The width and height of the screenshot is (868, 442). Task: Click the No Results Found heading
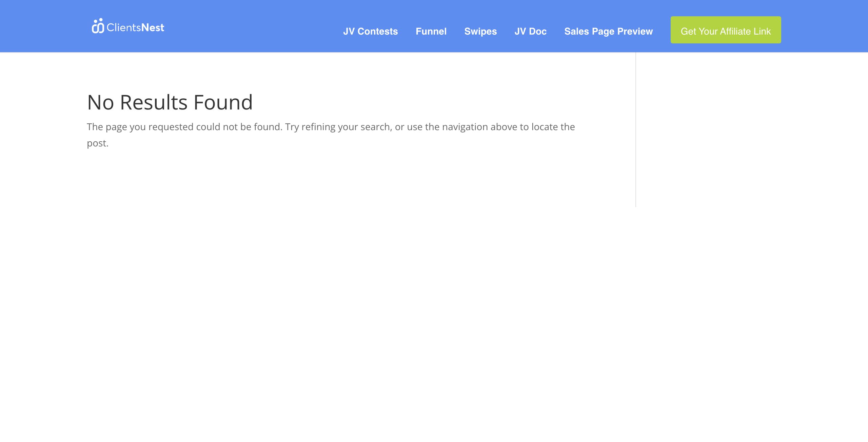[x=170, y=102]
